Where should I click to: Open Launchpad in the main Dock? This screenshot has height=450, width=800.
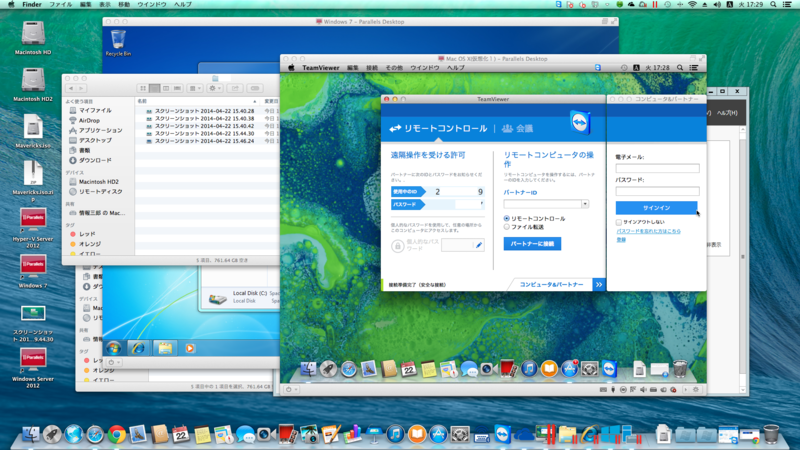coord(52,435)
